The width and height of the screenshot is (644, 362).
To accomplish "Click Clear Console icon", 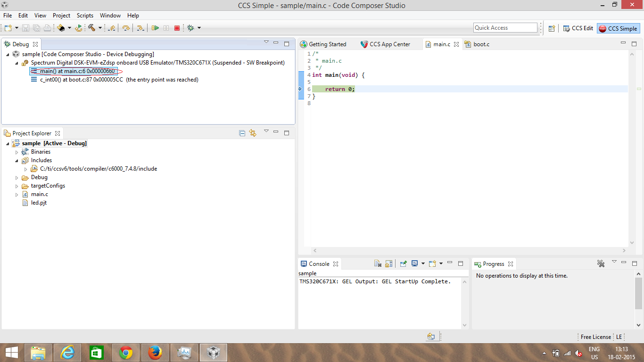I will pyautogui.click(x=378, y=264).
